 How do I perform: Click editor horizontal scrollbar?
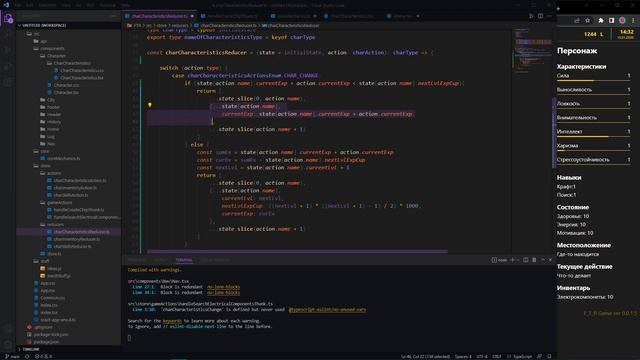pyautogui.click(x=297, y=251)
